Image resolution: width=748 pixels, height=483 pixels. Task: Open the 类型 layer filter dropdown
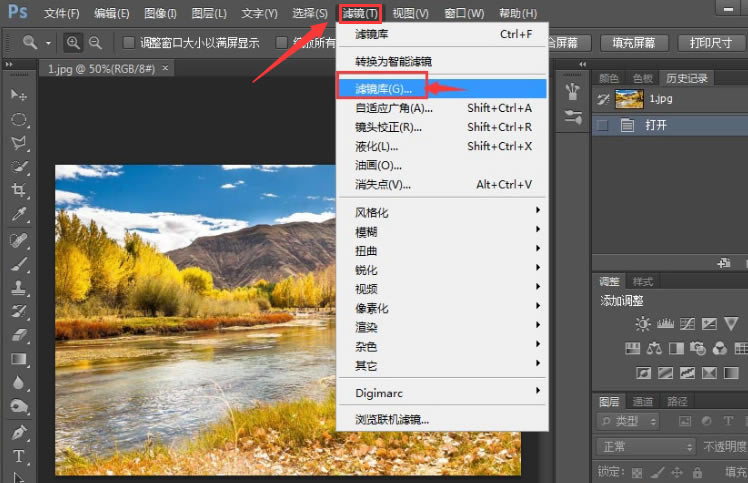629,421
